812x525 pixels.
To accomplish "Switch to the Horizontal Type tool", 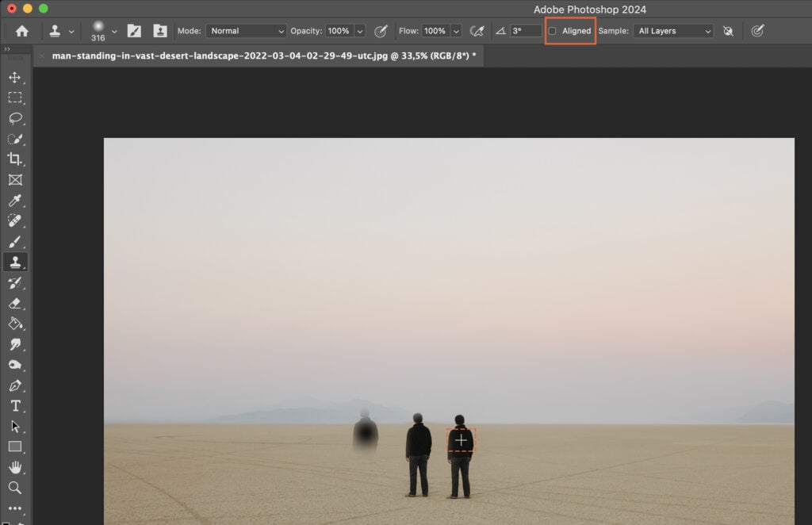I will click(x=17, y=406).
